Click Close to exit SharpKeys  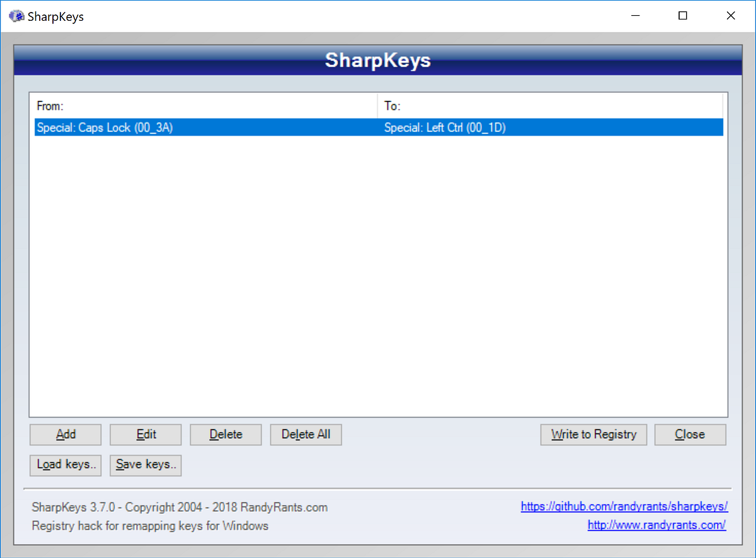(690, 434)
